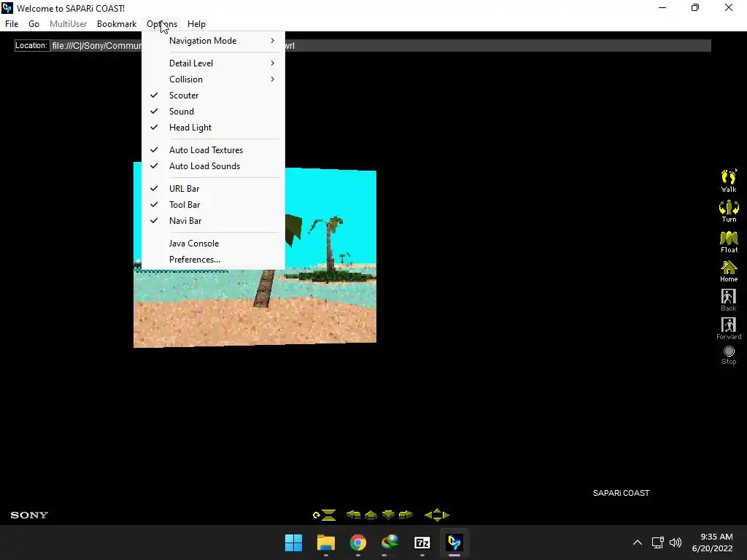The width and height of the screenshot is (747, 560).
Task: Select the Turn navigation icon
Action: 729,211
